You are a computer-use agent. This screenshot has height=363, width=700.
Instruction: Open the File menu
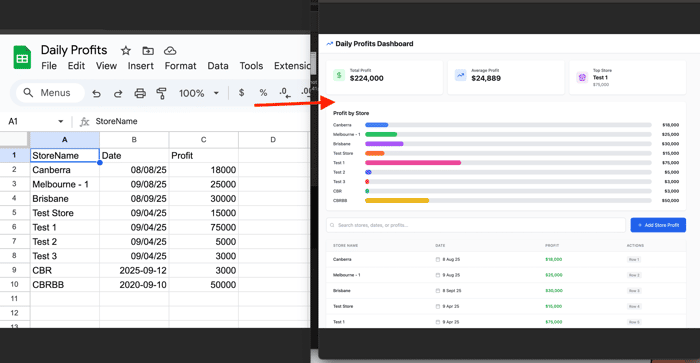coord(49,66)
